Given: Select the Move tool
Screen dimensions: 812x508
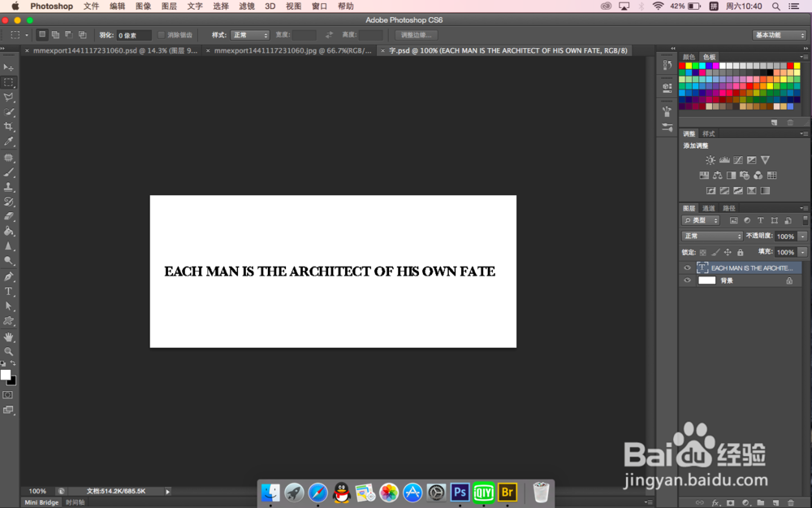Looking at the screenshot, I should coord(9,67).
